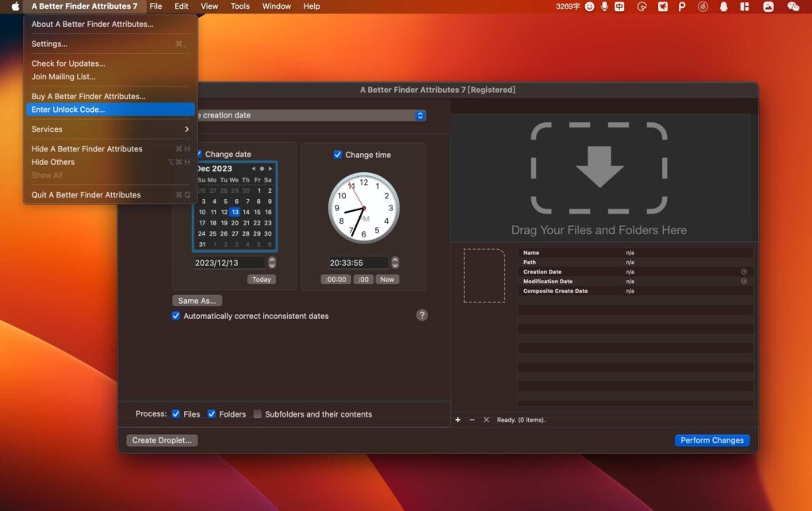Click the clock face to adjust time
812x511 pixels.
pos(363,207)
